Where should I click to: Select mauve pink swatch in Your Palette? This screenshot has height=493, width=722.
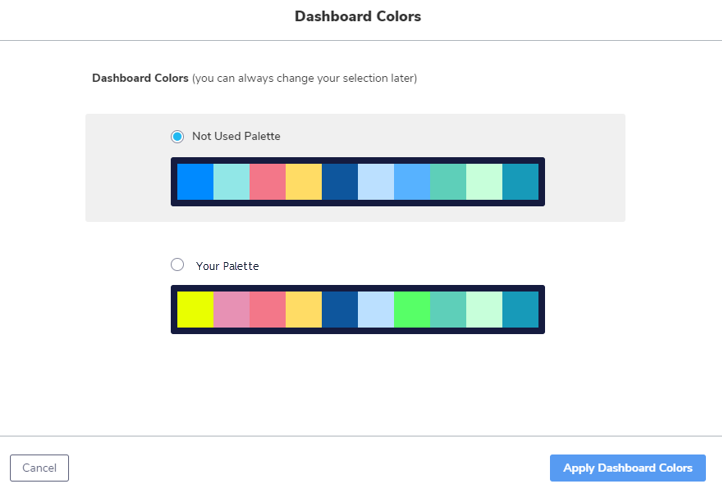click(x=231, y=310)
